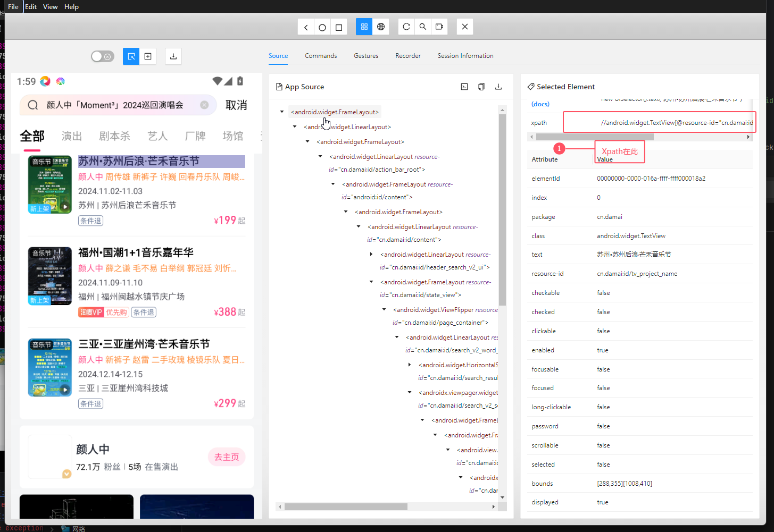The width and height of the screenshot is (774, 532).
Task: Open the Commands tab
Action: tap(321, 56)
